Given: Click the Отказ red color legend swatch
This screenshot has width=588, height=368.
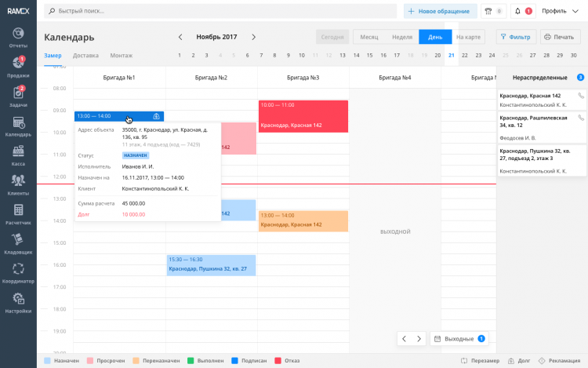Looking at the screenshot, I should click(x=278, y=360).
